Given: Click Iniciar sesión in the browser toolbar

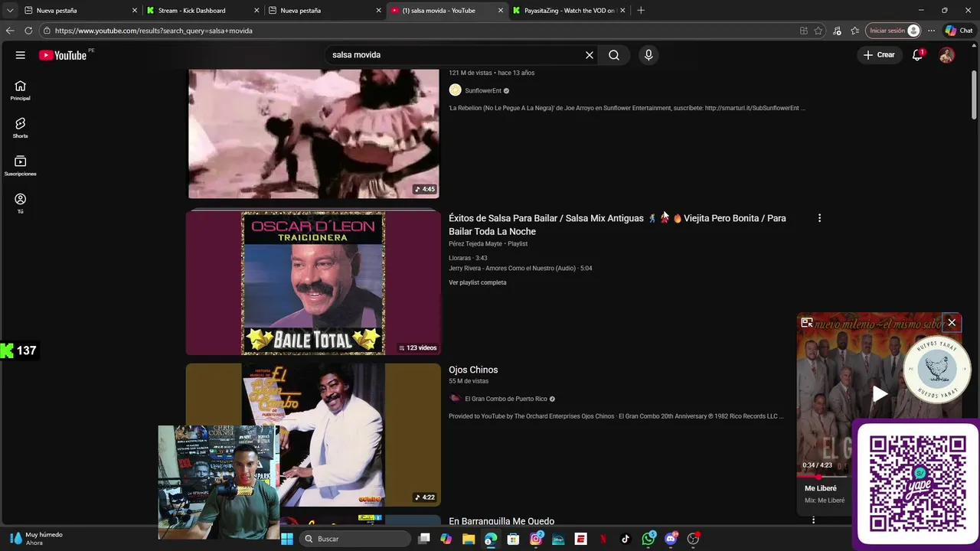Looking at the screenshot, I should click(x=894, y=31).
